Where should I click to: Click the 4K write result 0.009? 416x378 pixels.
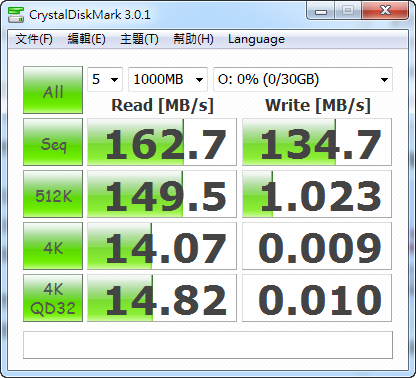(x=317, y=246)
